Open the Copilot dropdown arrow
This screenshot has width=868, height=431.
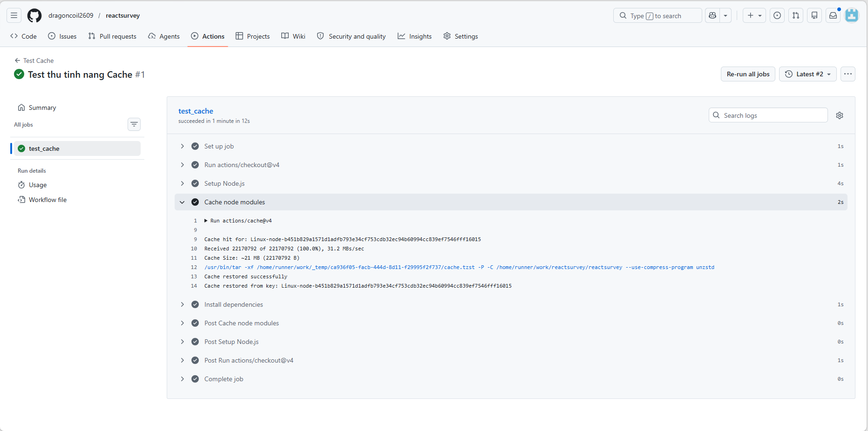coord(726,15)
